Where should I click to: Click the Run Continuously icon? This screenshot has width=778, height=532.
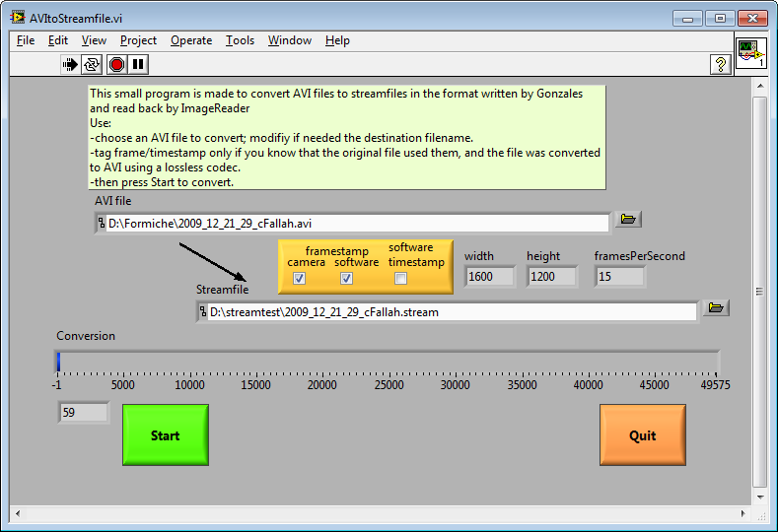[x=93, y=64]
